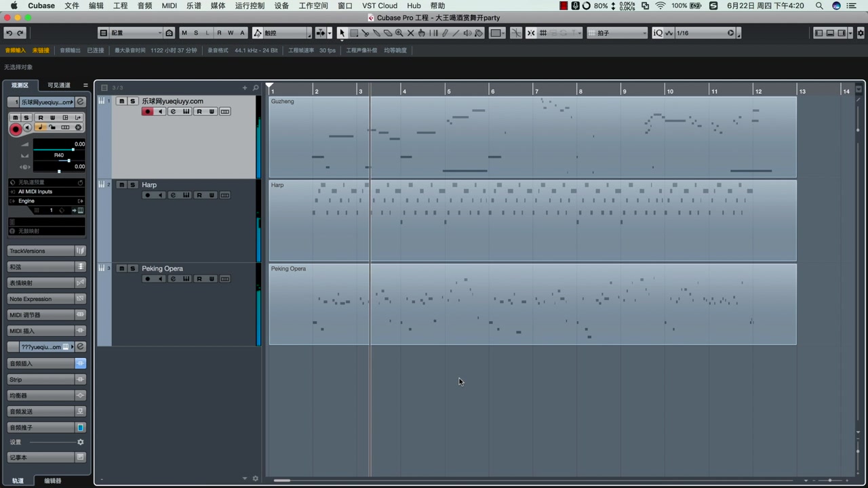Click the soft quantize wave icon
This screenshot has height=488, width=868.
point(669,33)
